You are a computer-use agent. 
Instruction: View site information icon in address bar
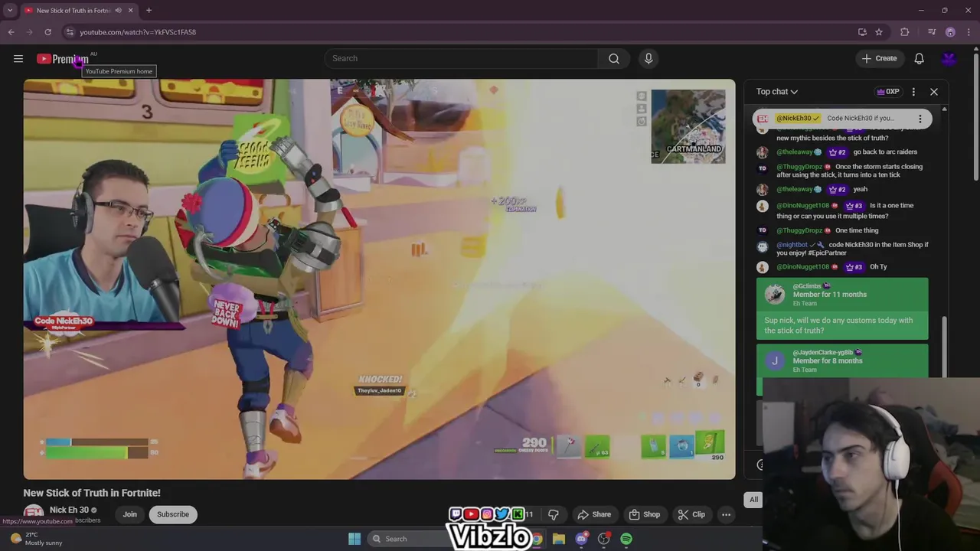point(70,32)
